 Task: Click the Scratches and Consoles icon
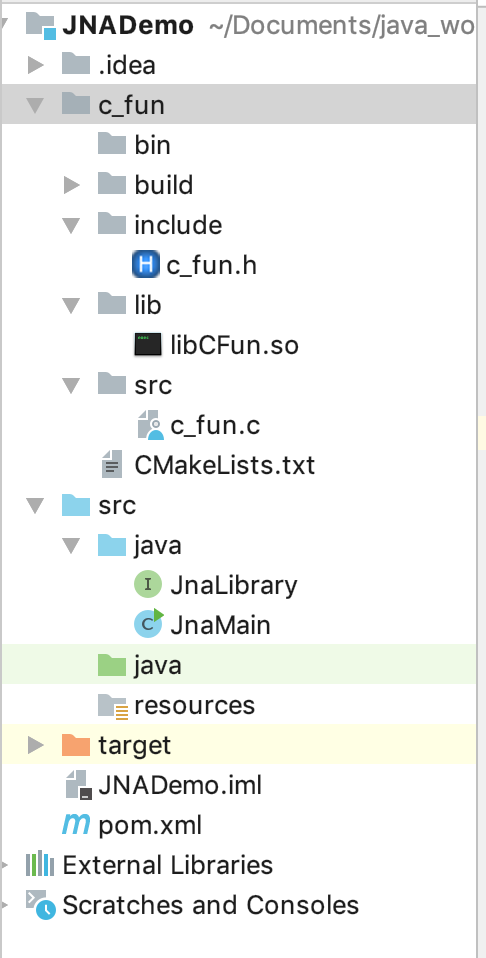40,905
